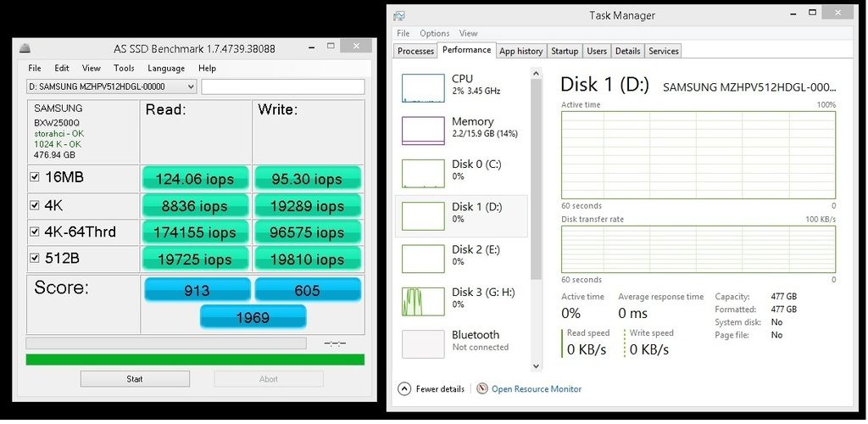Switch to the Startup tab

[x=565, y=51]
